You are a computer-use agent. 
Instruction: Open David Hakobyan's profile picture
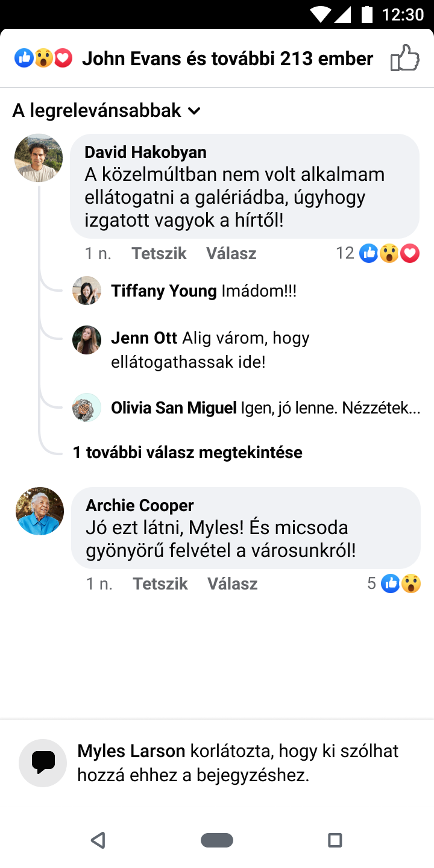(x=39, y=158)
